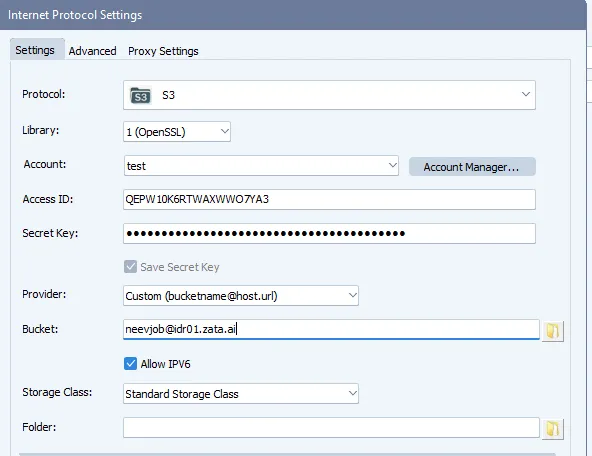The height and width of the screenshot is (456, 592).
Task: Click the empty Folder input field
Action: click(331, 427)
